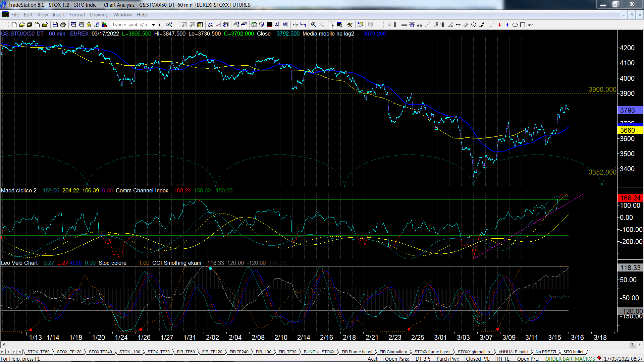This screenshot has width=644, height=362.
Task: Open the Drawing menu
Action: [x=99, y=15]
